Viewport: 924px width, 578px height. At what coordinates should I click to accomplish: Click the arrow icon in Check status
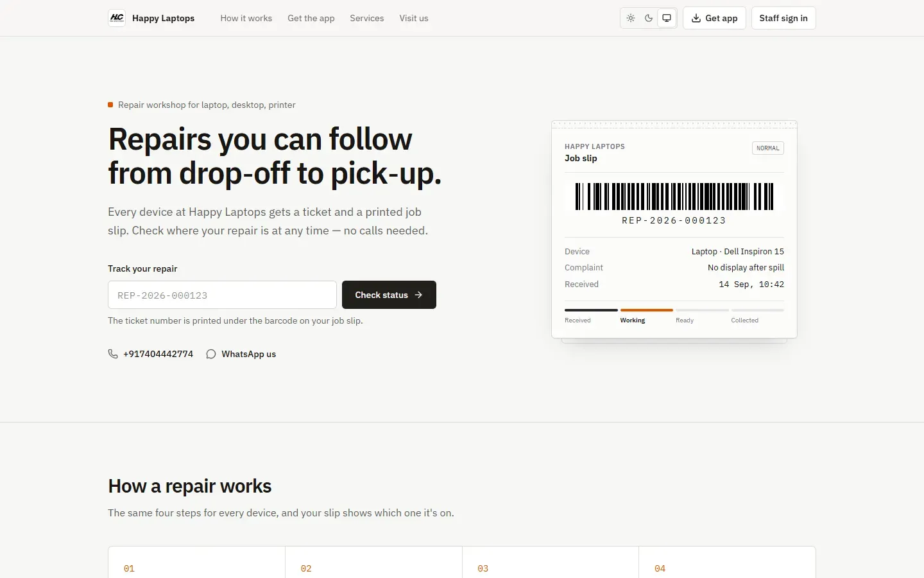(x=418, y=295)
